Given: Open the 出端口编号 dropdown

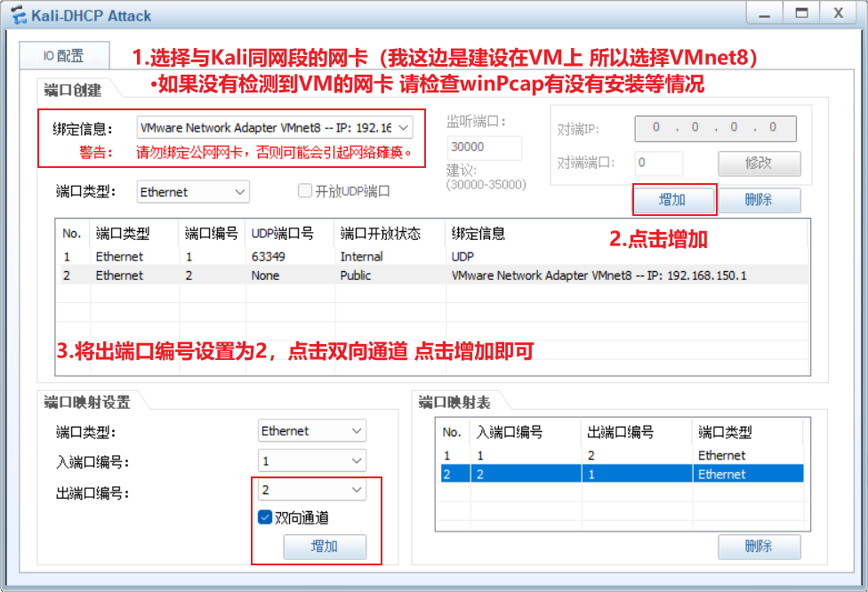Looking at the screenshot, I should (311, 490).
